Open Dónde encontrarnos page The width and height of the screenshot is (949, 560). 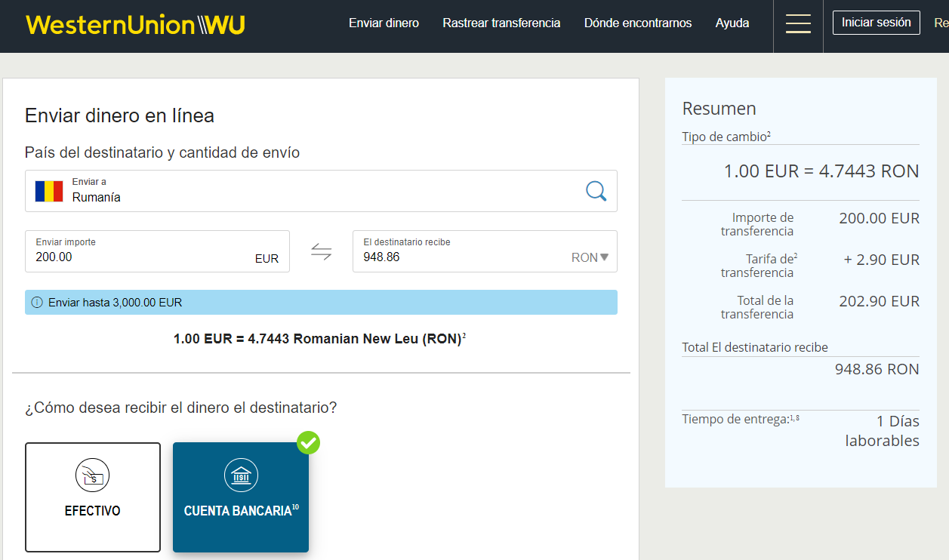point(638,23)
